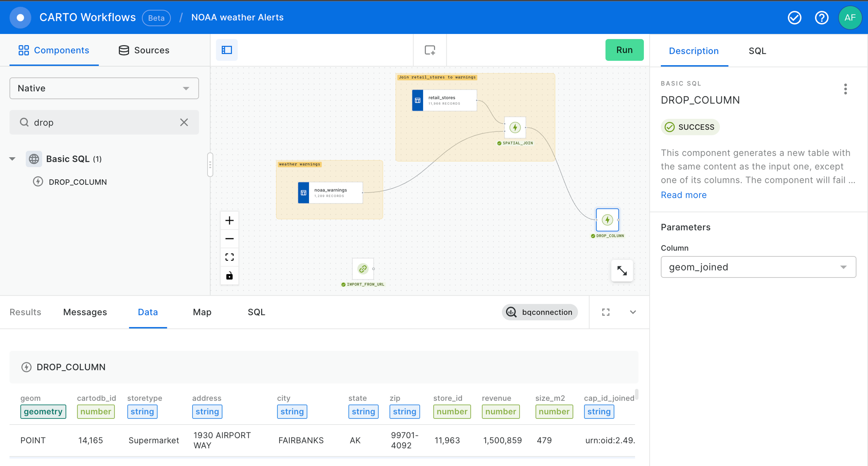Switch to the Sources tab

click(144, 50)
